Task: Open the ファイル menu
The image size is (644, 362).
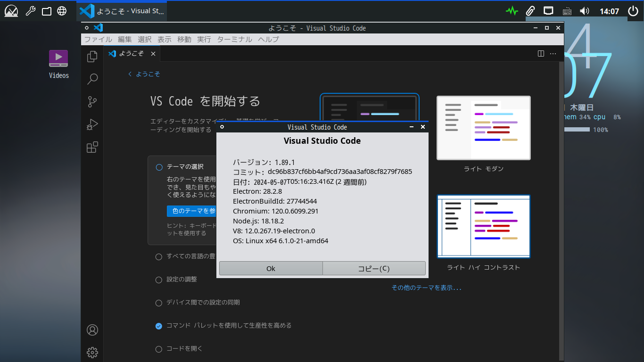Action: coord(98,40)
